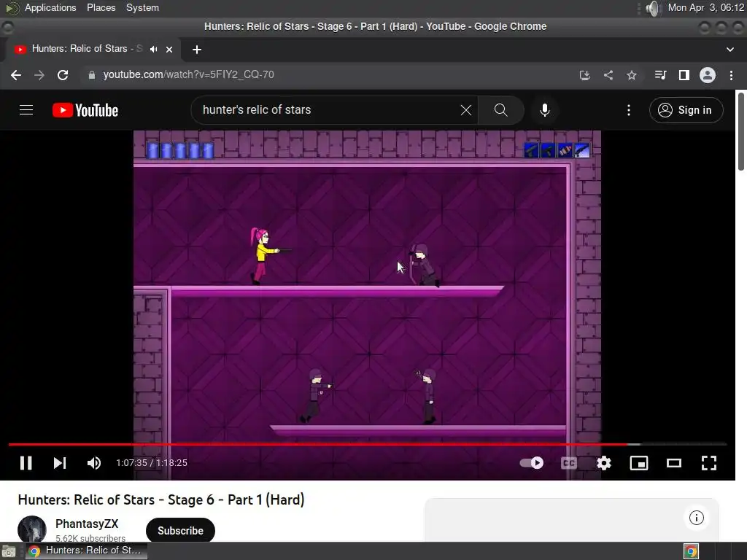Click the show desktop icon in the panel
This screenshot has height=560, width=747.
point(9,551)
